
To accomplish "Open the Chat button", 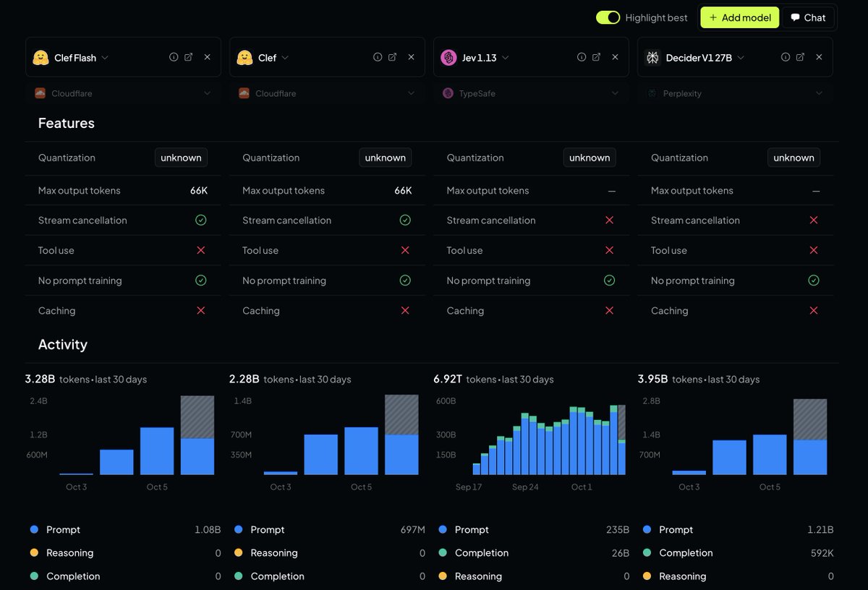I will coord(808,17).
